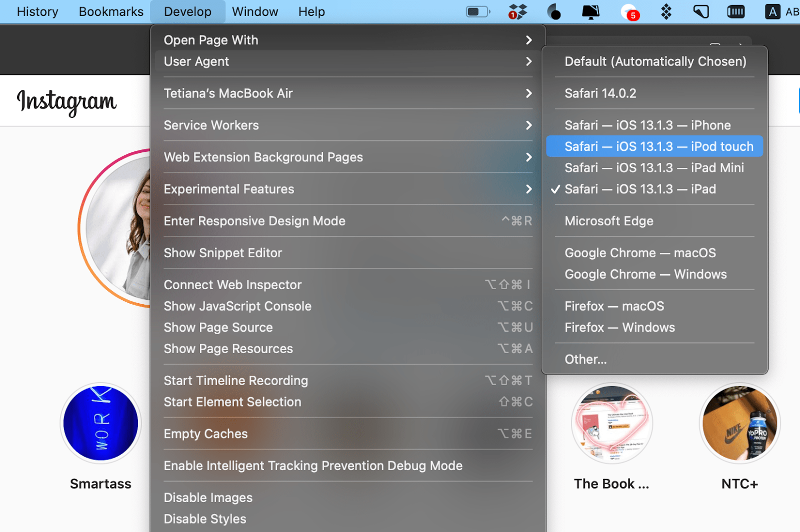Screen dimensions: 800x532
Task: Select Connect Web Inspector
Action: 348,285
